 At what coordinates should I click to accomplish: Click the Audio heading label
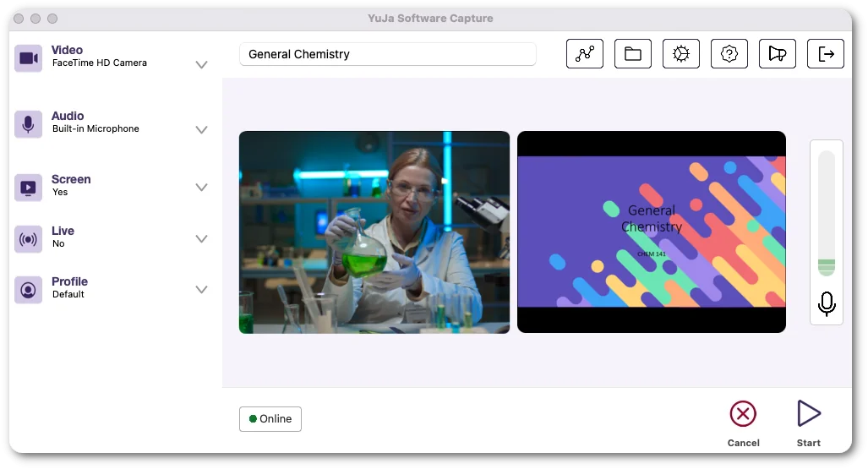pos(68,116)
